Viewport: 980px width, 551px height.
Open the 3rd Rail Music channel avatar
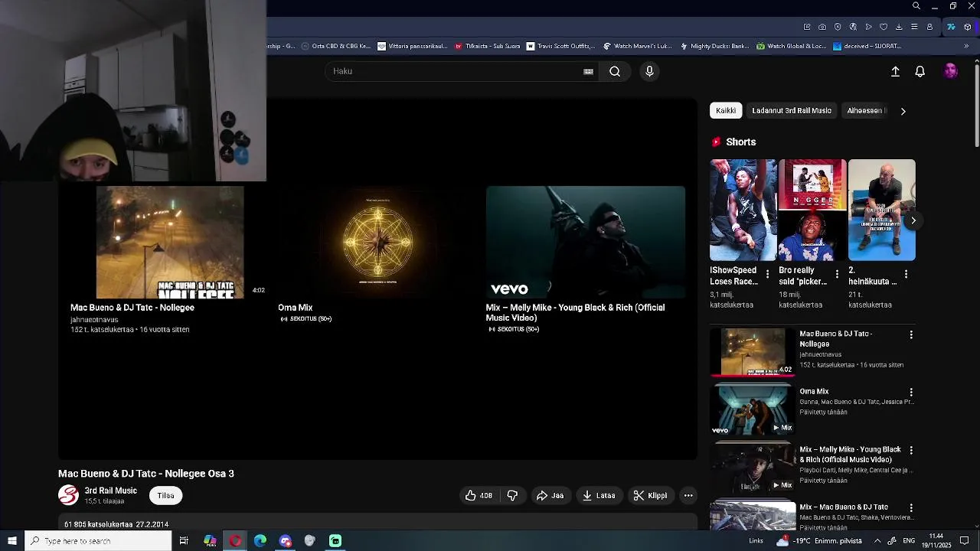(68, 495)
